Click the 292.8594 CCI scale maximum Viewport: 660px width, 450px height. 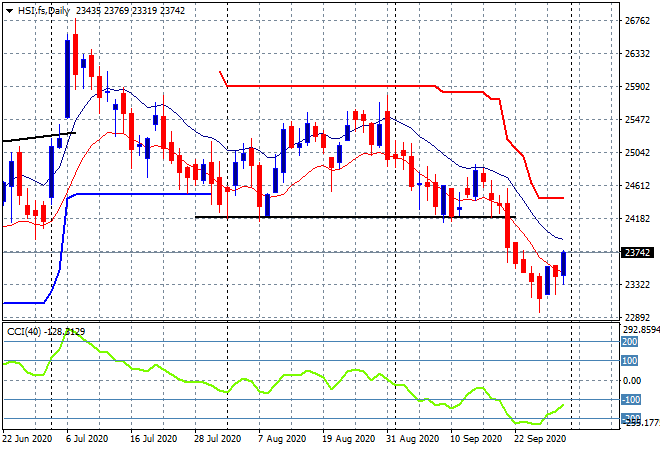click(641, 330)
